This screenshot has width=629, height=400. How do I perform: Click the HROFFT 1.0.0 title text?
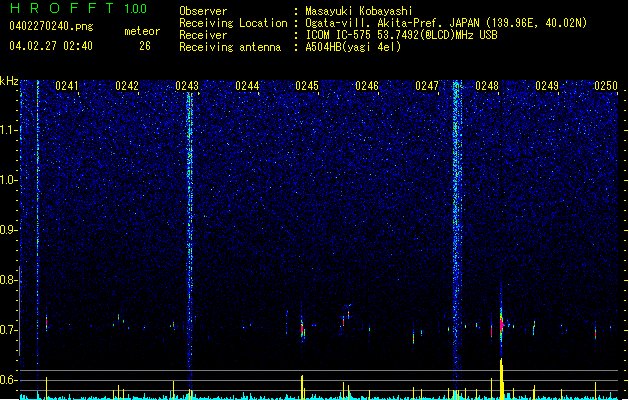click(x=79, y=8)
